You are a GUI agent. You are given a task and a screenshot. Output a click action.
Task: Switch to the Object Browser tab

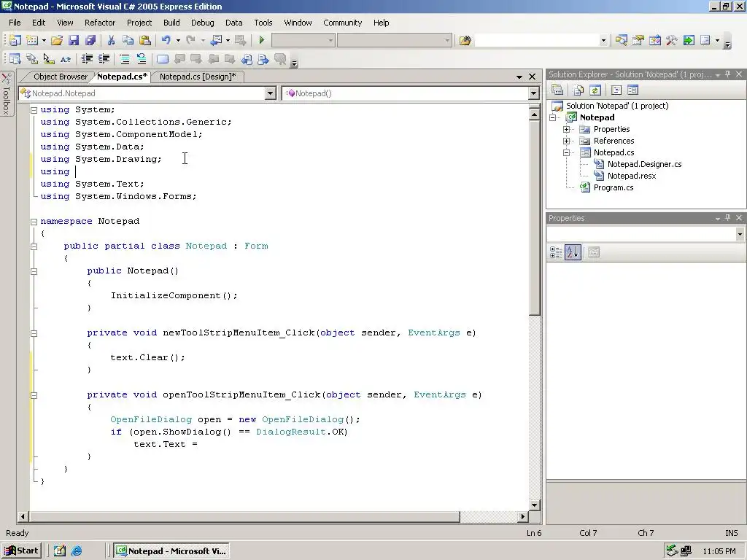point(61,77)
